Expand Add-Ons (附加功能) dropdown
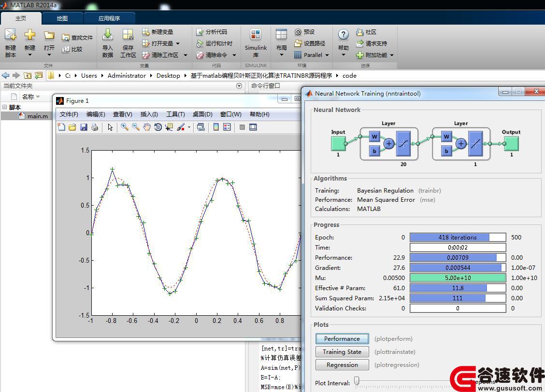The image size is (545, 392). pyautogui.click(x=392, y=55)
